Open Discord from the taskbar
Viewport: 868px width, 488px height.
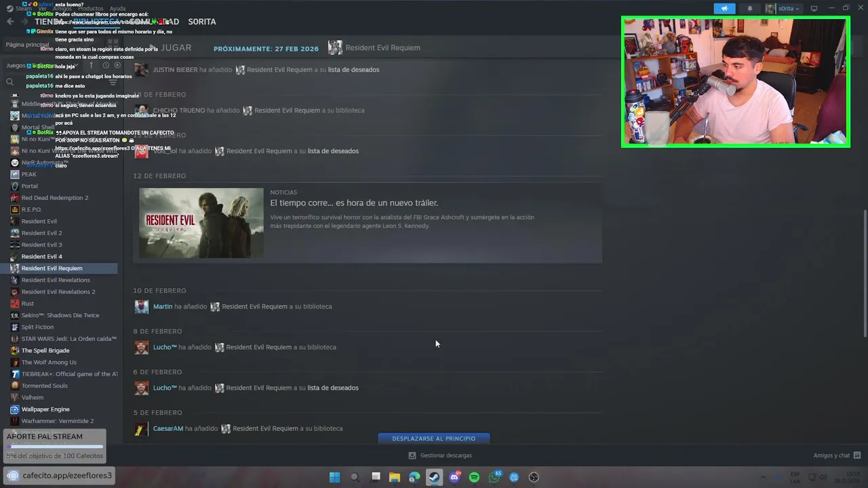coord(454,477)
